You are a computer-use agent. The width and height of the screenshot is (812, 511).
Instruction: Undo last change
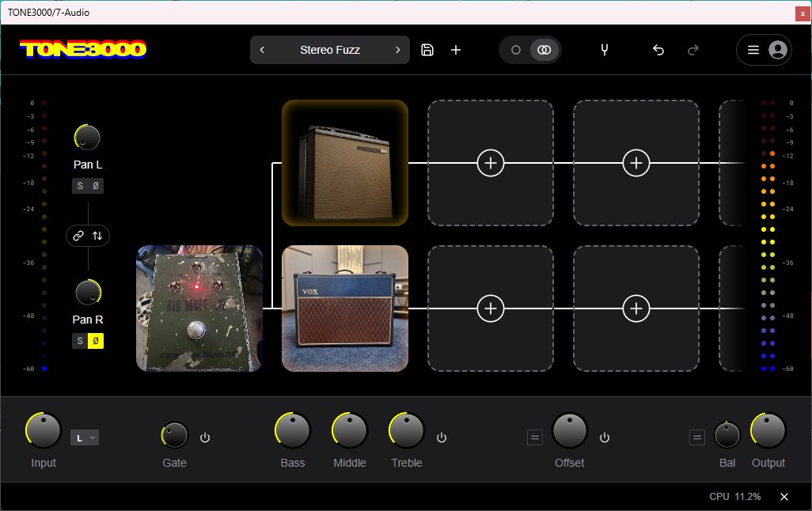[x=658, y=50]
